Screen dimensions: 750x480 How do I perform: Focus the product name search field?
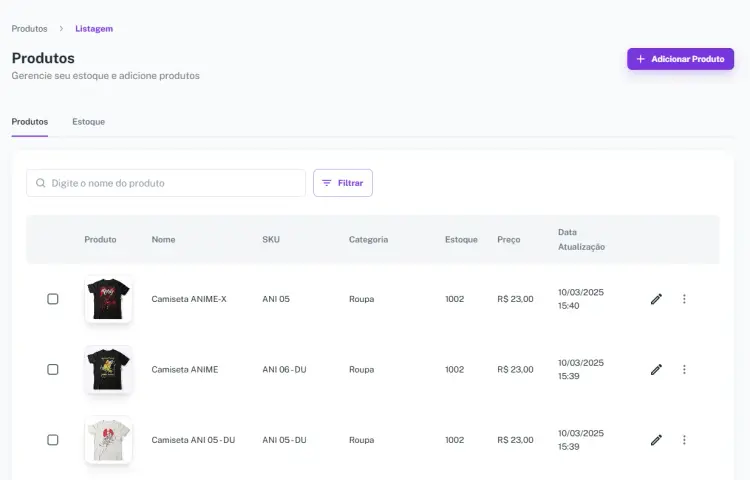pyautogui.click(x=175, y=183)
